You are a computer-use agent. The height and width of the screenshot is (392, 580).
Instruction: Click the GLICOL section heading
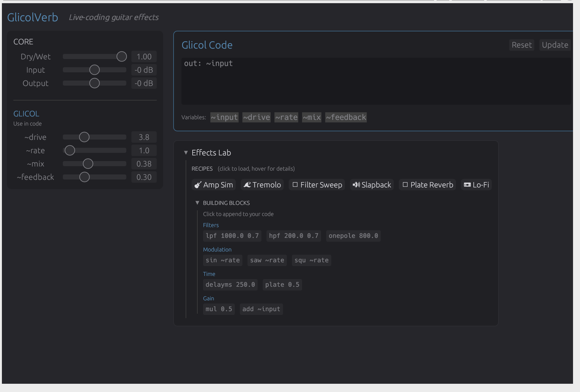[x=26, y=114]
